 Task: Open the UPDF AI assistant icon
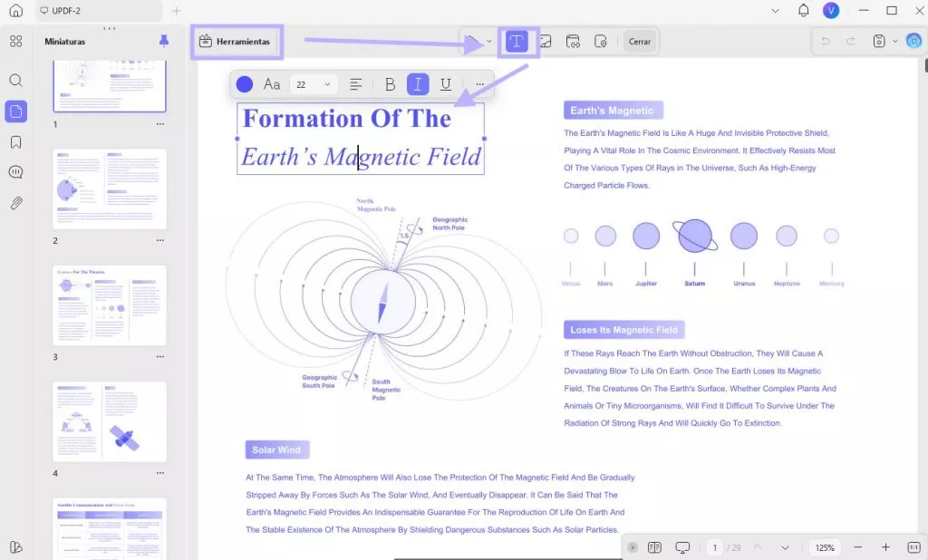pos(913,41)
